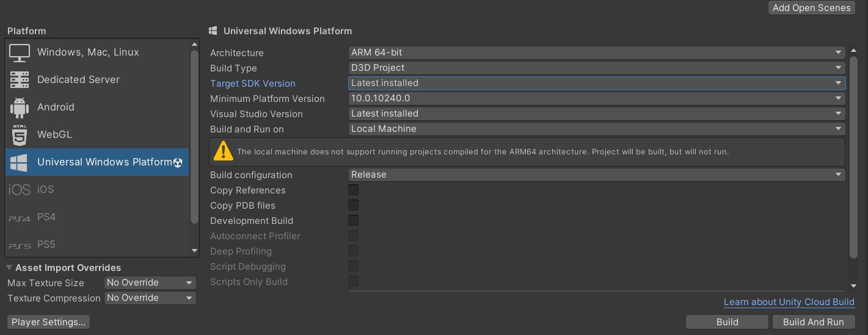Select Universal Windows Platform in platform list
Image resolution: width=868 pixels, height=335 pixels.
coord(104,162)
